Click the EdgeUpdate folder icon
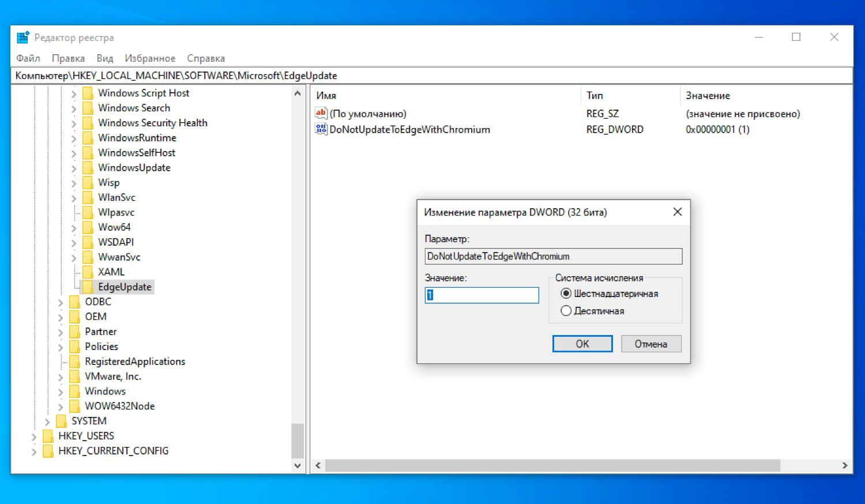 tap(88, 287)
